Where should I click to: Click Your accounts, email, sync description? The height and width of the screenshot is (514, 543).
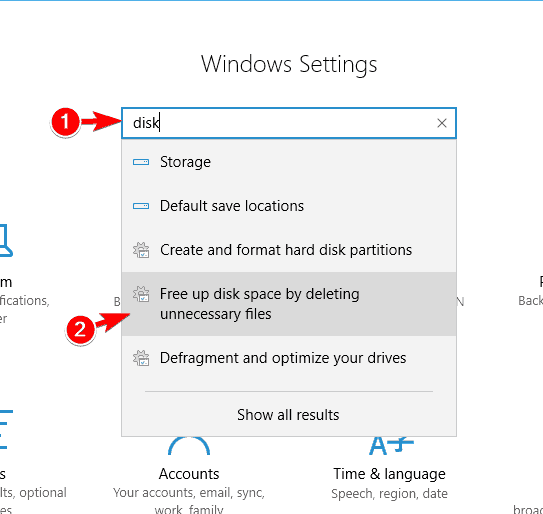(x=189, y=493)
